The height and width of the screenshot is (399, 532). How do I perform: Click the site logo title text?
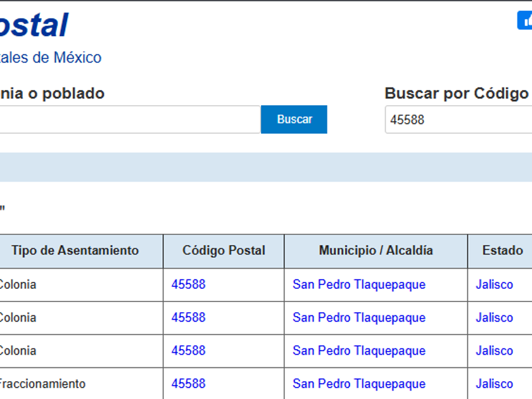coord(34,25)
